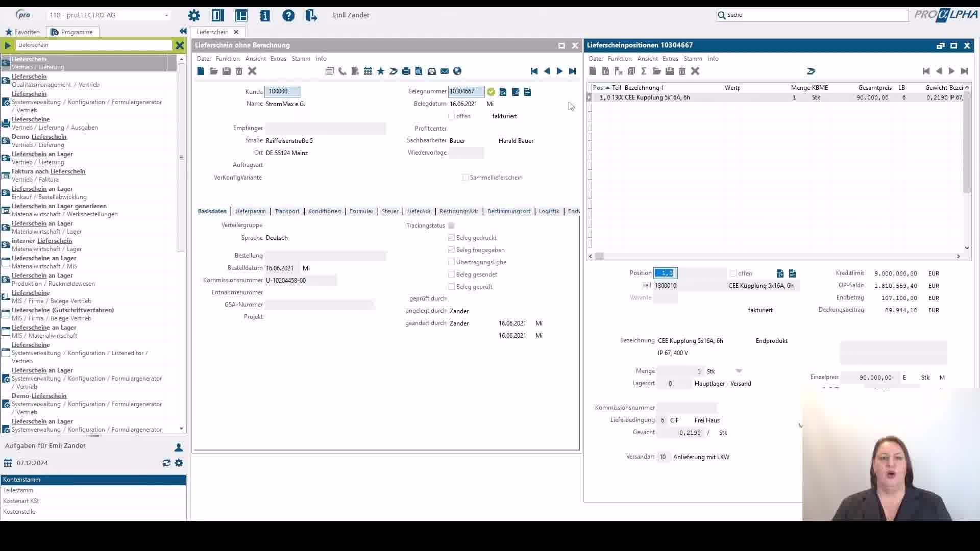This screenshot has width=980, height=551.
Task: Click the program list scroll-down arrow
Action: [181, 429]
